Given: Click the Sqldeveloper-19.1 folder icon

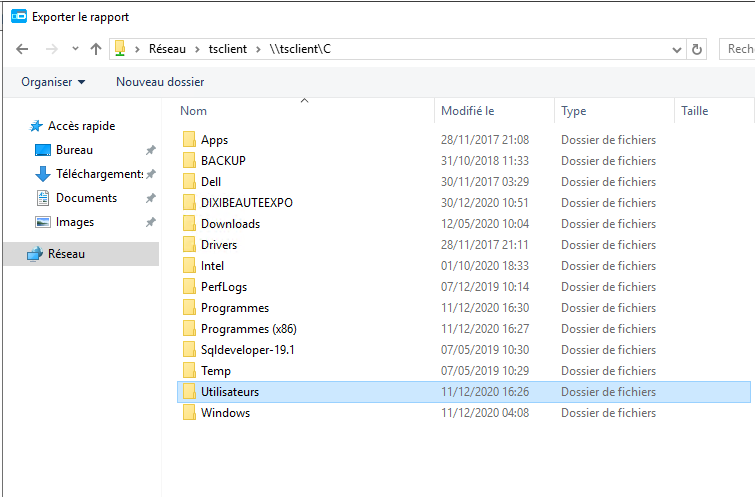Looking at the screenshot, I should click(189, 350).
